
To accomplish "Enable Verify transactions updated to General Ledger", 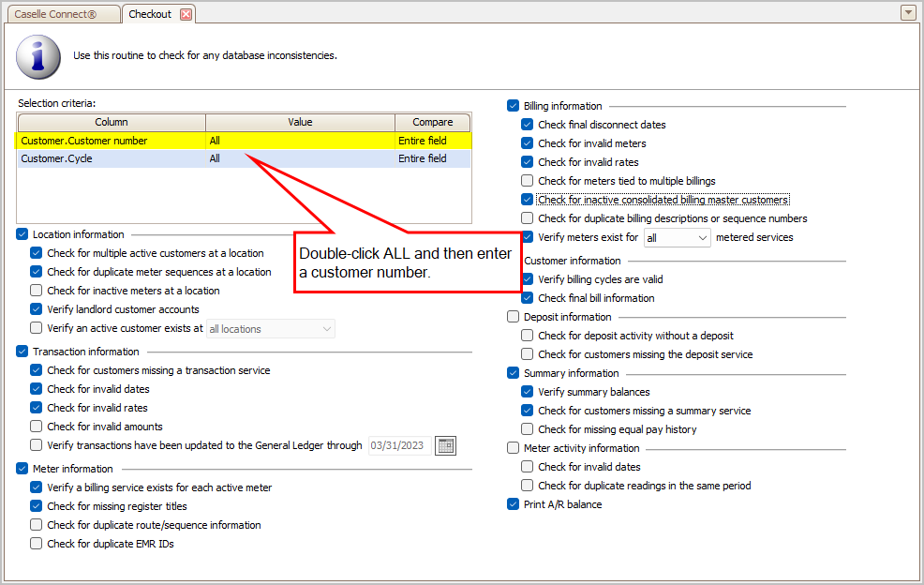I will coord(37,445).
